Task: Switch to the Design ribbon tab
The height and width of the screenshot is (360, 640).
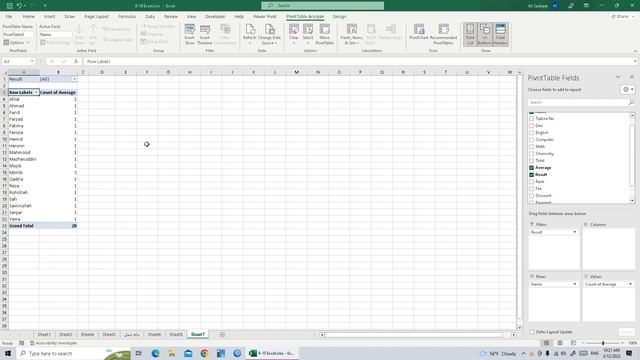Action: [x=339, y=17]
